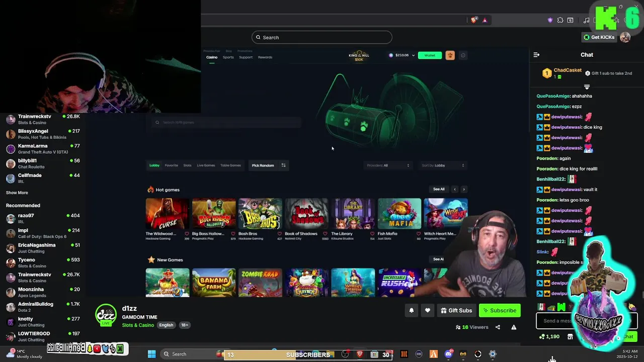
Task: Click the notification bell for d1zz
Action: tap(411, 311)
